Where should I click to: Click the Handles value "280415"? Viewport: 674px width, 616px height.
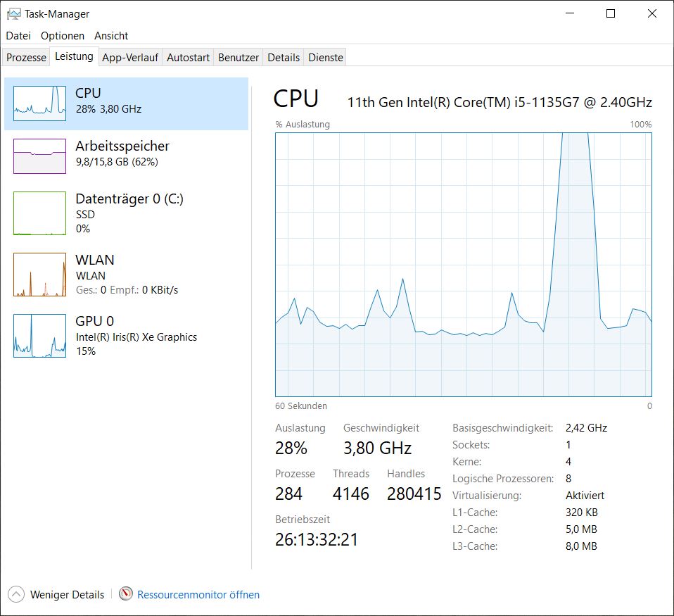(414, 494)
